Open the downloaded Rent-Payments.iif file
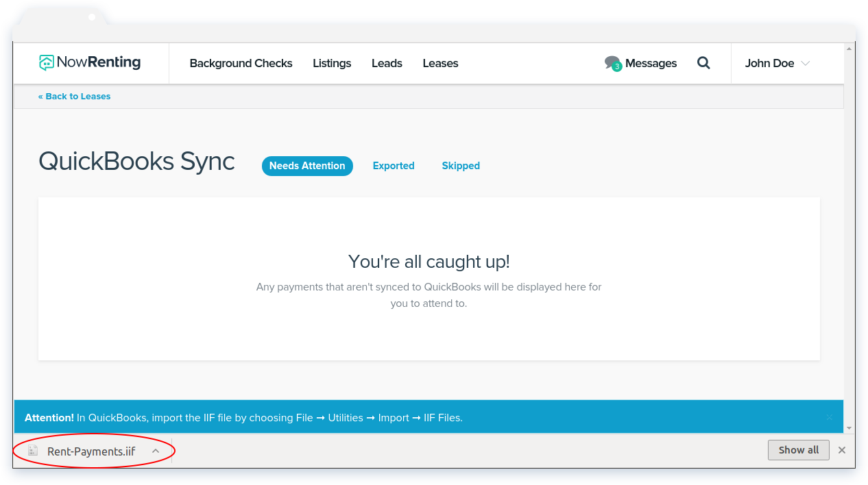868x485 pixels. [x=91, y=451]
